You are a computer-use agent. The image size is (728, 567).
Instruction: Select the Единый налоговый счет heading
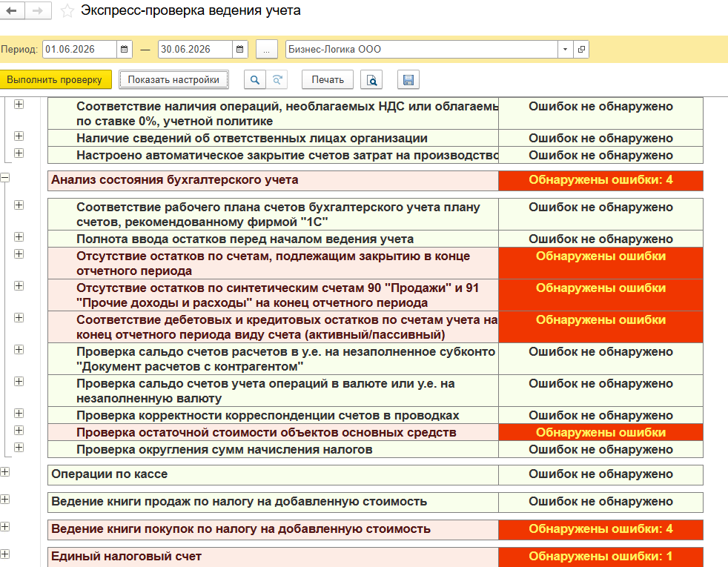tap(126, 557)
